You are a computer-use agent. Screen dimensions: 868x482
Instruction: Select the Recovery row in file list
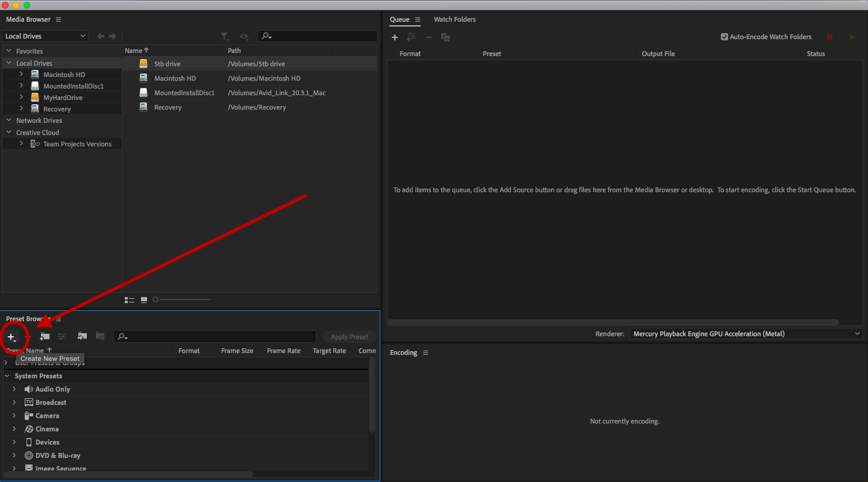[x=250, y=107]
